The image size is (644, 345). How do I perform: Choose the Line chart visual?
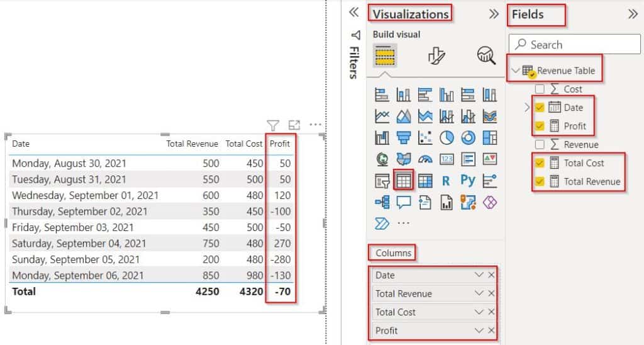[382, 116]
